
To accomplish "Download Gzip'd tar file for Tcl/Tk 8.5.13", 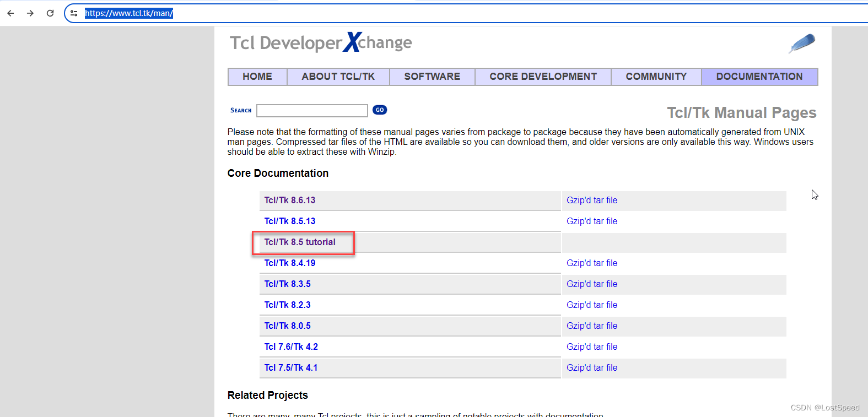I will 592,221.
